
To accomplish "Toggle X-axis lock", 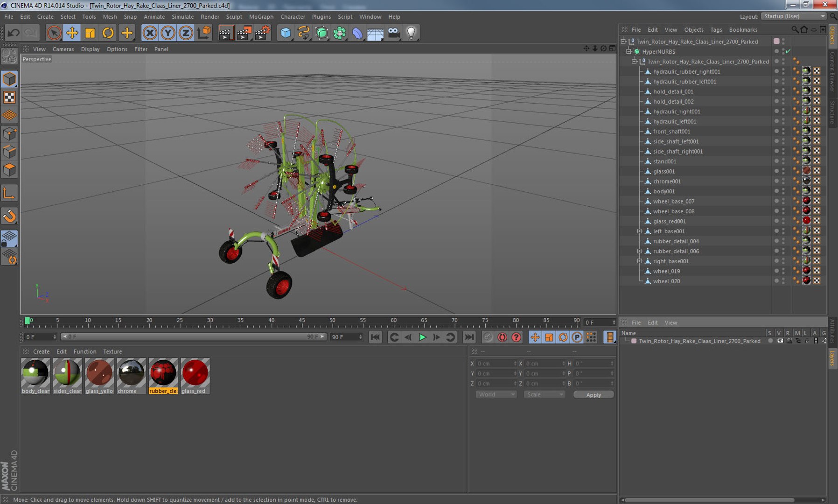I will click(150, 33).
